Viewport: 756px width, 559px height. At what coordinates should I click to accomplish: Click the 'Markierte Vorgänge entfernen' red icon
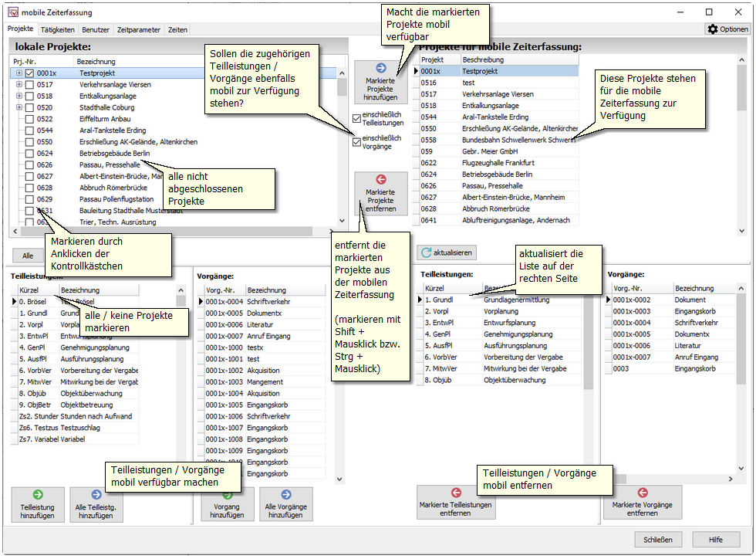tap(642, 493)
